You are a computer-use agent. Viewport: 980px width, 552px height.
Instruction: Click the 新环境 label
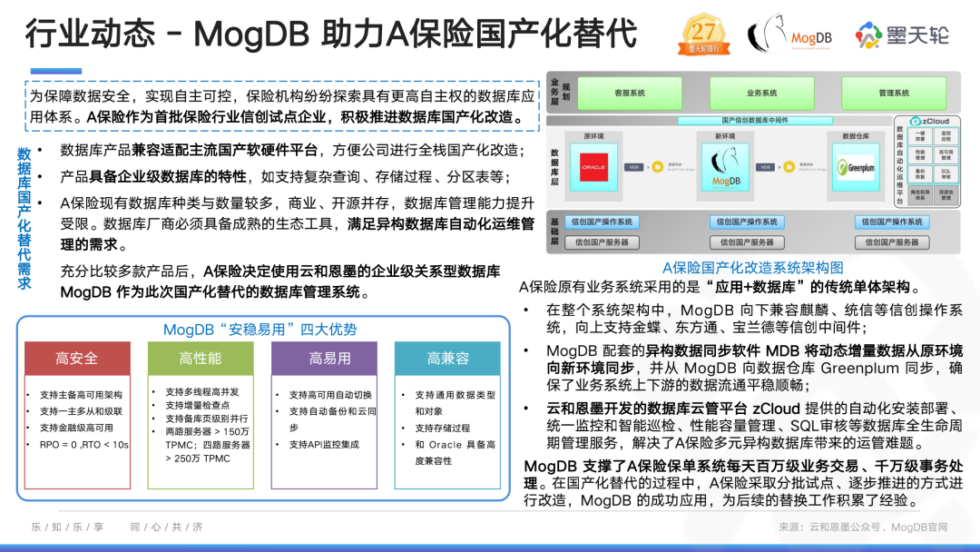pos(725,135)
